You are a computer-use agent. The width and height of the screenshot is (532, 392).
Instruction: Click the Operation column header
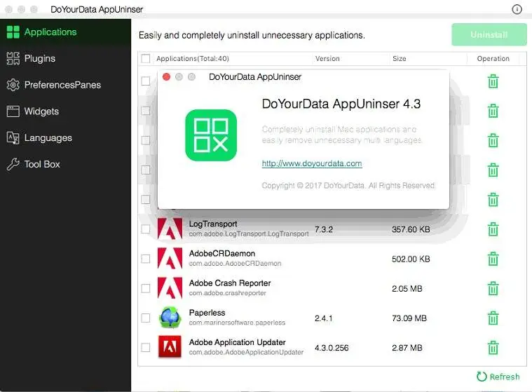493,59
